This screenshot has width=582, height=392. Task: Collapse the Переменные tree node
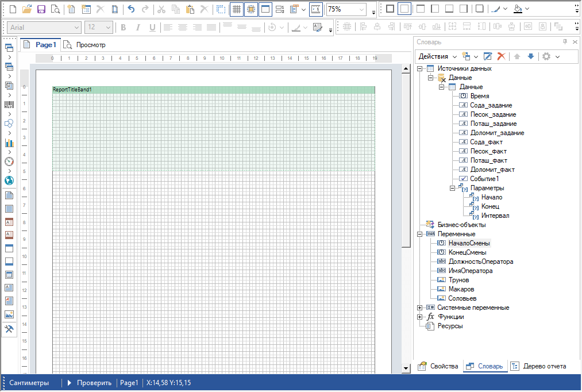(420, 235)
